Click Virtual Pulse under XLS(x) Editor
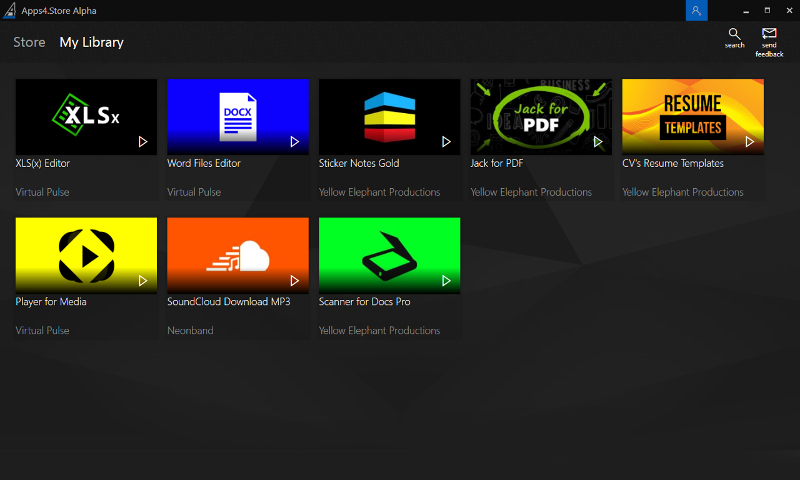The width and height of the screenshot is (800, 480). 42,192
